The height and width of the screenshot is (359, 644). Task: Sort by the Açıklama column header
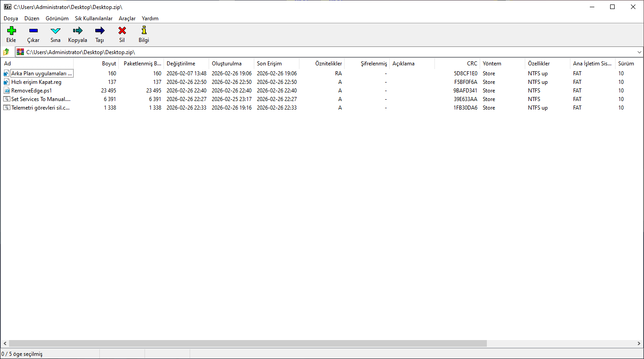click(x=412, y=64)
